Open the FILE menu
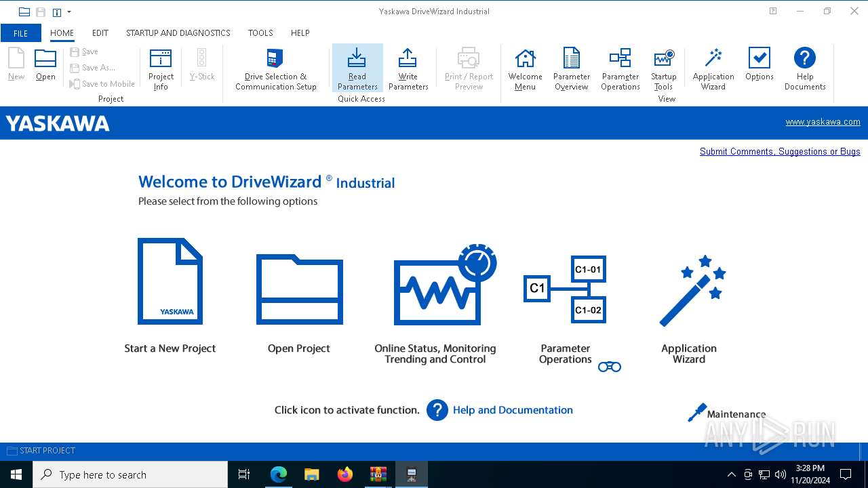 pyautogui.click(x=21, y=33)
